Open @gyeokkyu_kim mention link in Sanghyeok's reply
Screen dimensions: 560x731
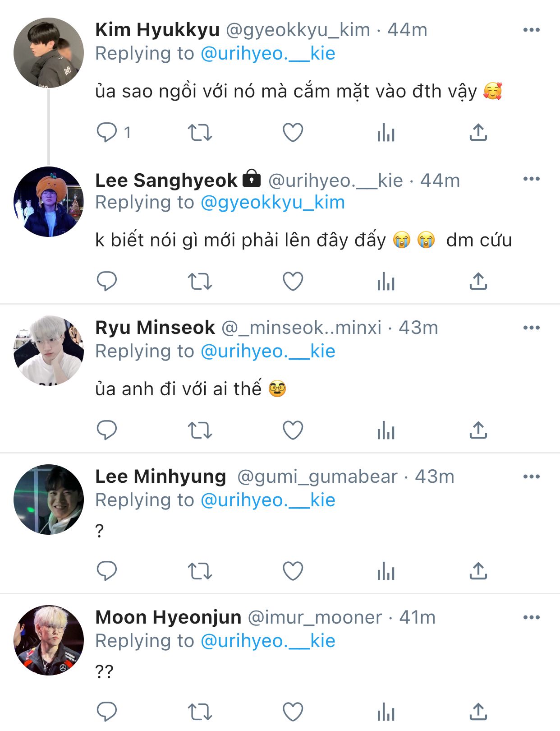[x=273, y=203]
